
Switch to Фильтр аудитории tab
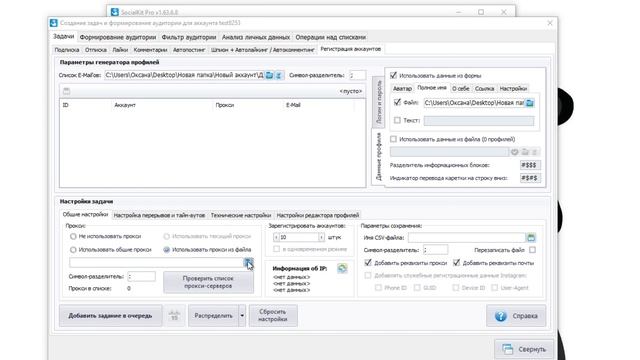pyautogui.click(x=189, y=37)
